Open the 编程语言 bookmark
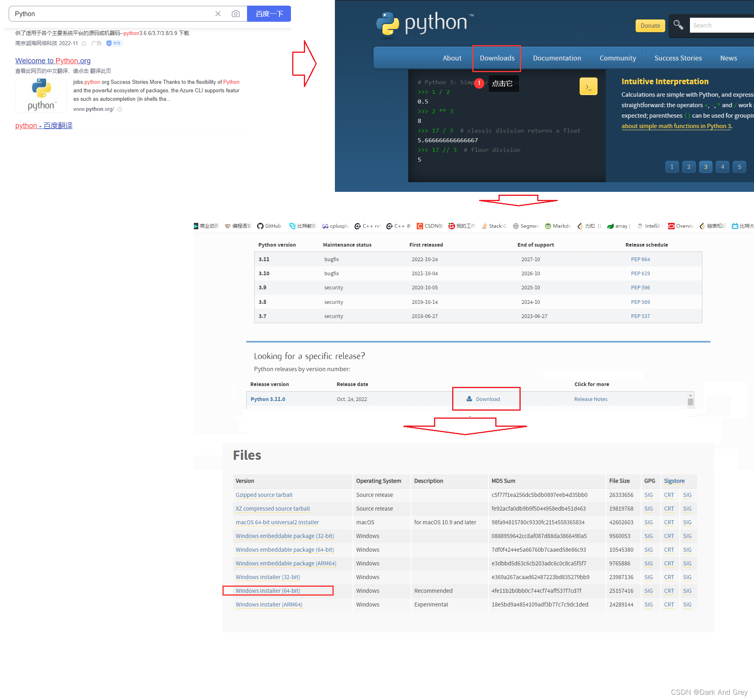This screenshot has width=754, height=700. tap(238, 226)
